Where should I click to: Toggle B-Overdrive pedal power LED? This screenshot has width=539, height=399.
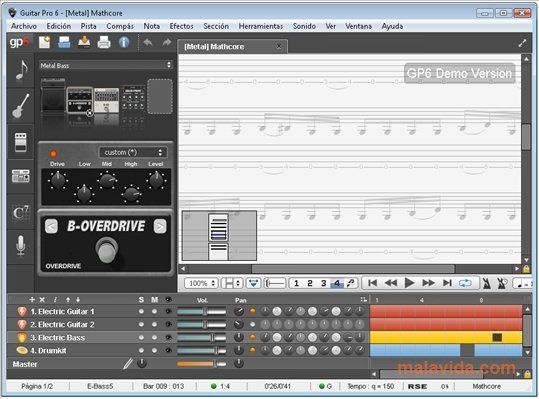53,154
